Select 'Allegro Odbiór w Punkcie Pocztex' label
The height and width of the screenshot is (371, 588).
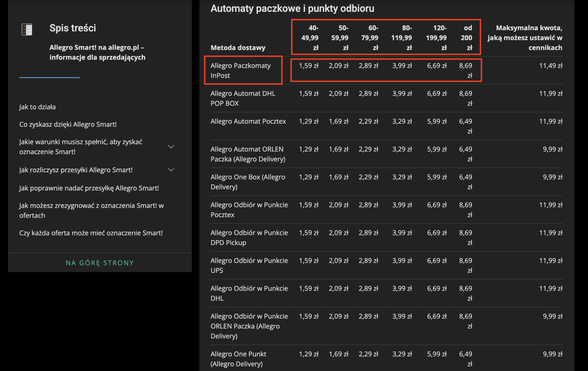click(249, 210)
